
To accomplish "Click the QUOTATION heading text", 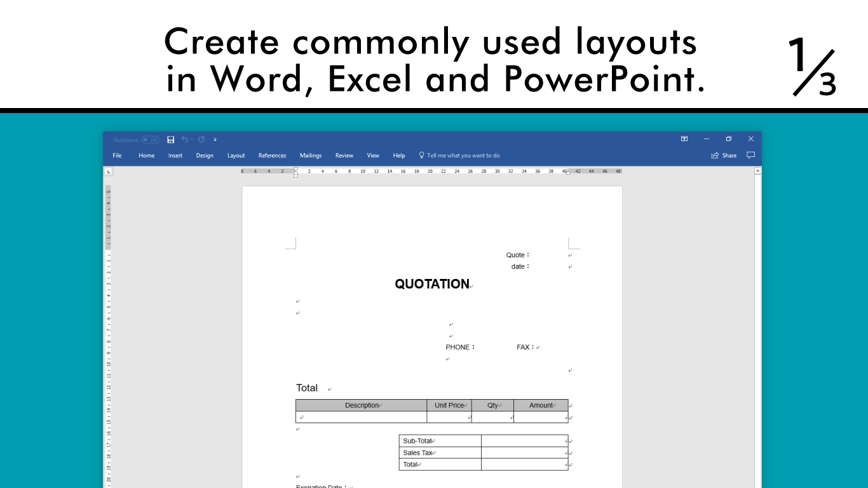I will tap(432, 284).
